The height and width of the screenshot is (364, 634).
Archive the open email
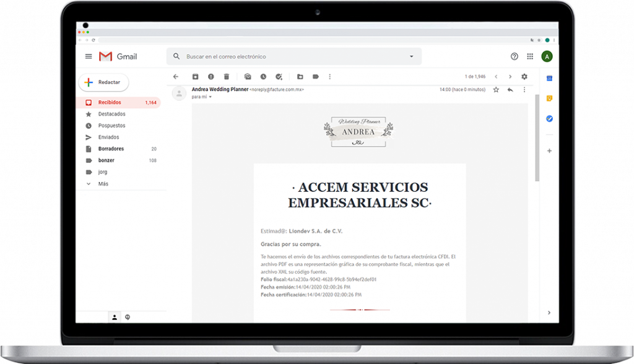[x=195, y=77]
